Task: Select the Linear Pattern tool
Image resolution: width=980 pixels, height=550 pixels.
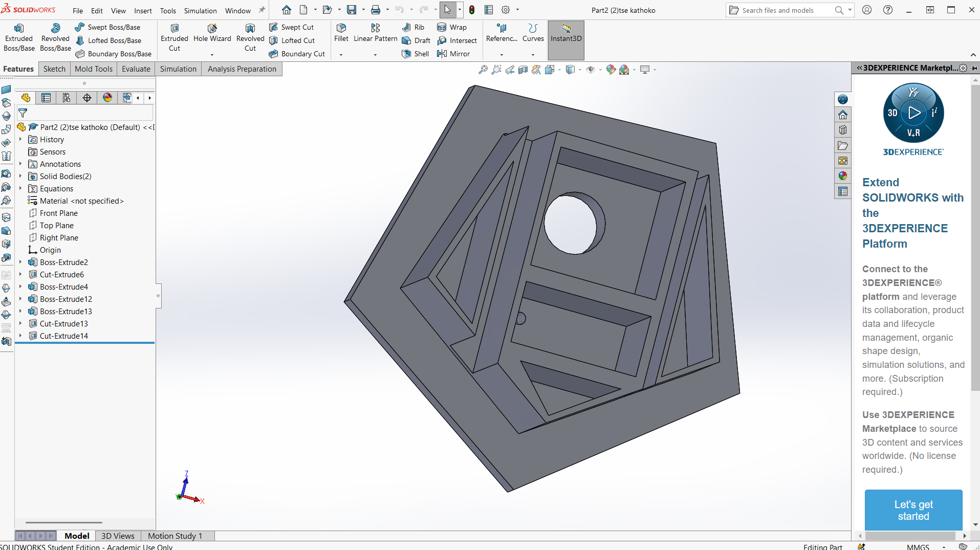Action: [376, 33]
